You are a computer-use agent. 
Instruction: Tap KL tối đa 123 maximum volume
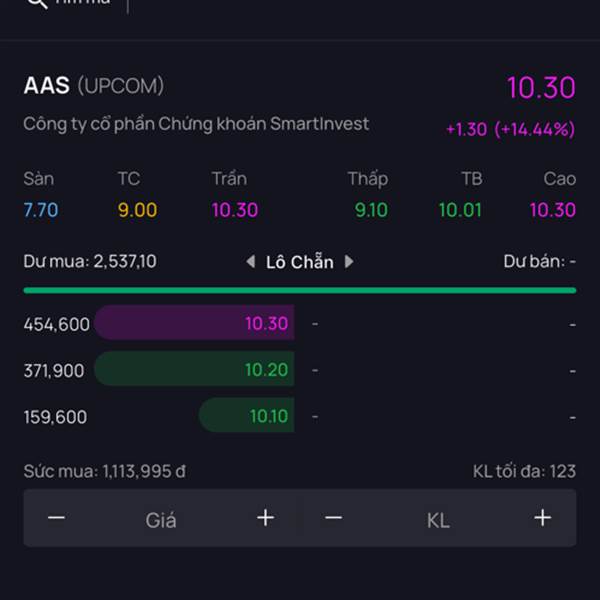524,471
